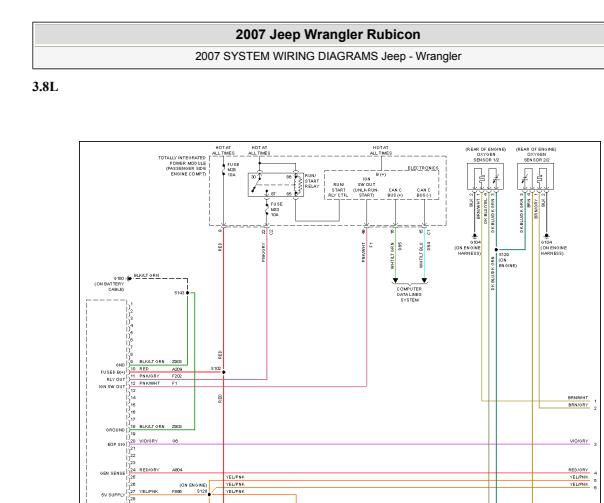Click the GEN SENSE pin label
604x503 pixels.
point(112,473)
